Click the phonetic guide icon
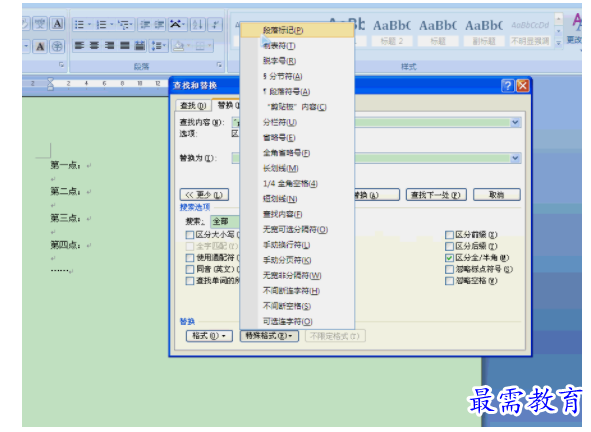This screenshot has height=432, width=591. [x=40, y=24]
